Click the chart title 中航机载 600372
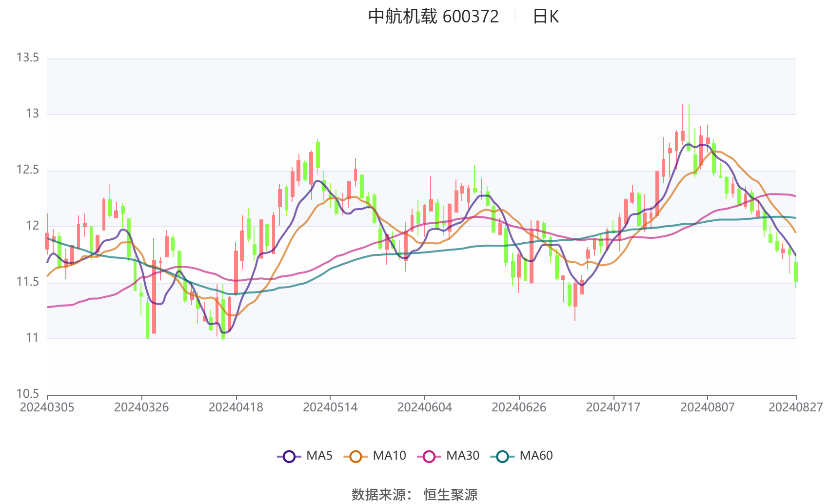Viewport: 829px width, 504px height. (434, 17)
